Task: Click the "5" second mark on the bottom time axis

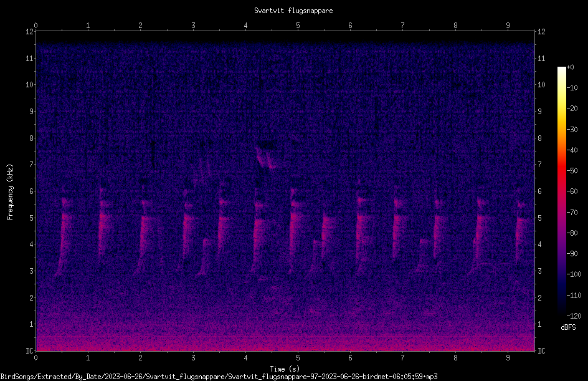Action: (298, 358)
